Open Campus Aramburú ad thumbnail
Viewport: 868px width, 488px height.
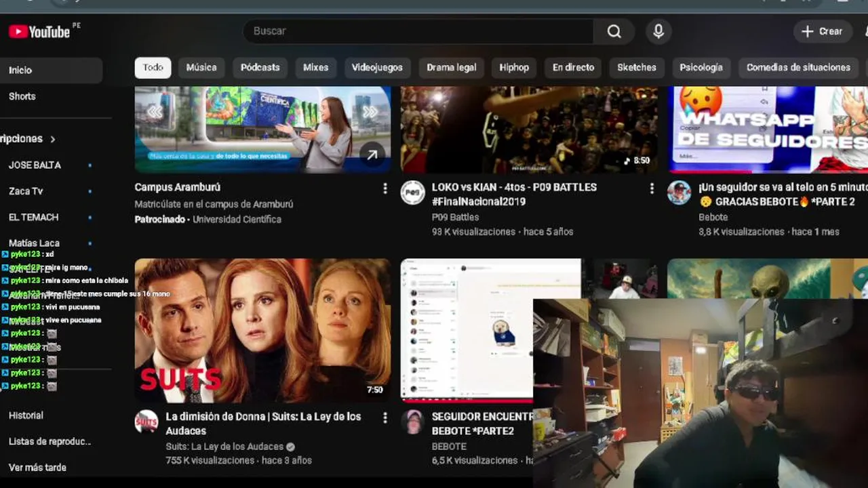(262, 129)
